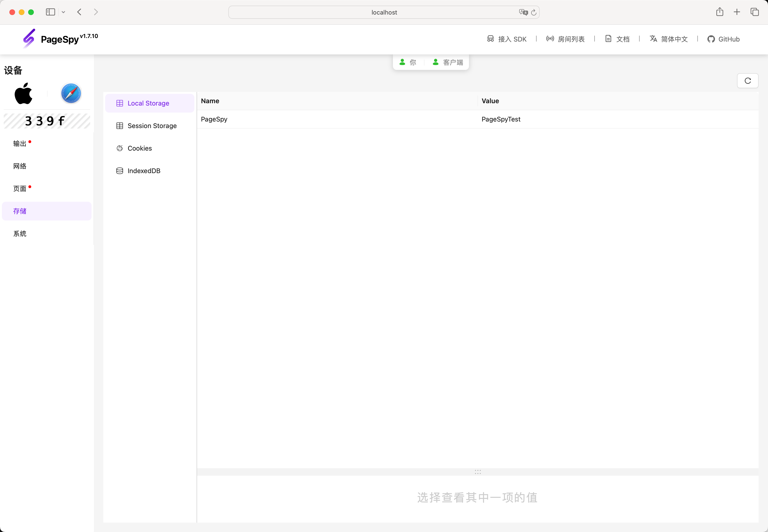
Task: Toggle the Safari sidebar button
Action: 50,12
